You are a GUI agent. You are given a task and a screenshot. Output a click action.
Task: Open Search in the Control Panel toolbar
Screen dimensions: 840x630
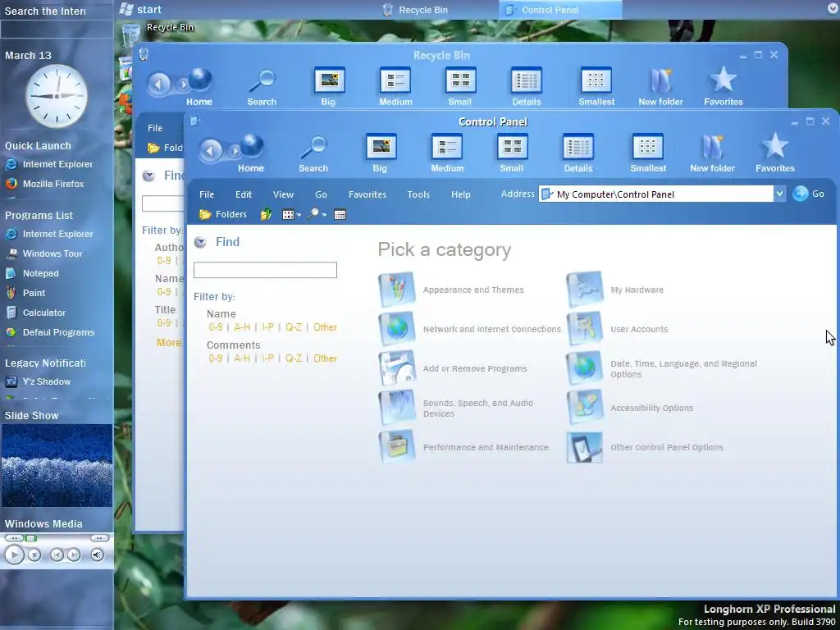313,153
